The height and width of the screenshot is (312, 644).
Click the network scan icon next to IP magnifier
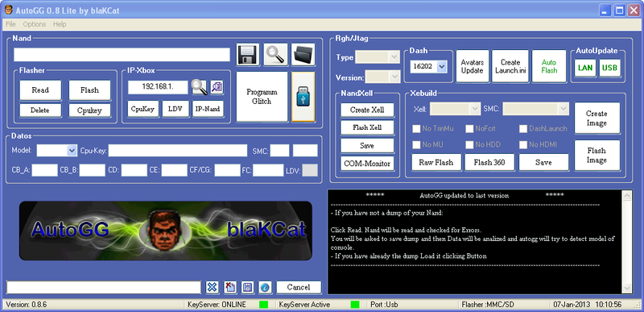point(217,87)
